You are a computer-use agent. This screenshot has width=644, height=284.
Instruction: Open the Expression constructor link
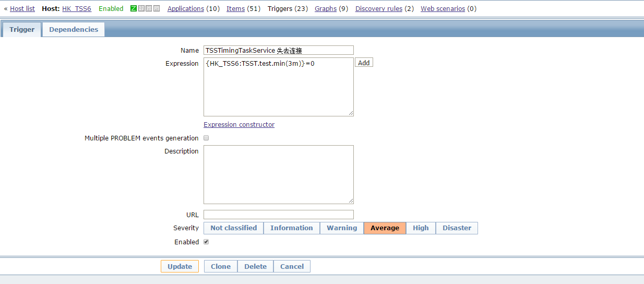[239, 125]
